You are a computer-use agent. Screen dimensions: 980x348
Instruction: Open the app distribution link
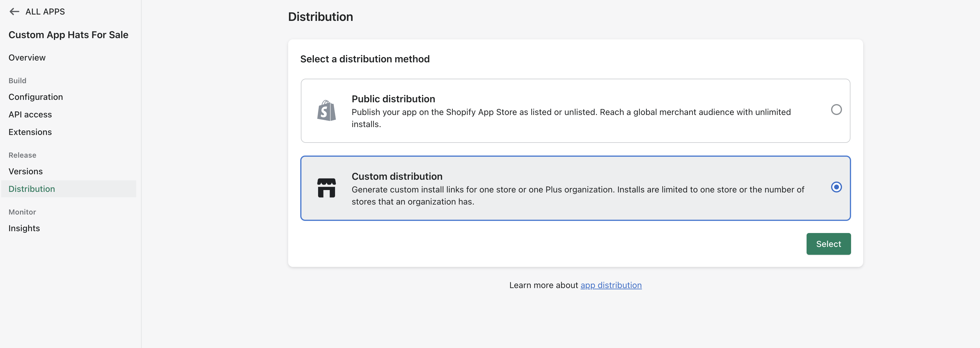[x=610, y=285]
